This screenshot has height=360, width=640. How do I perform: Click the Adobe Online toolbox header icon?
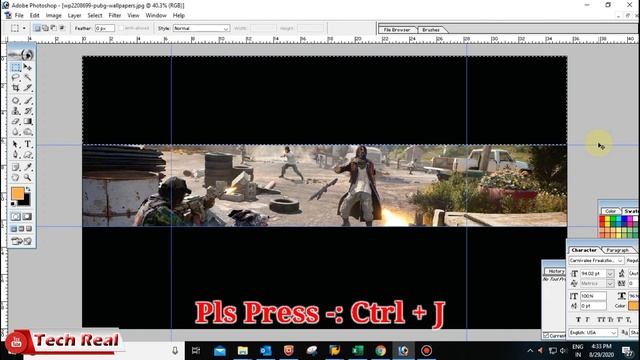point(21,54)
